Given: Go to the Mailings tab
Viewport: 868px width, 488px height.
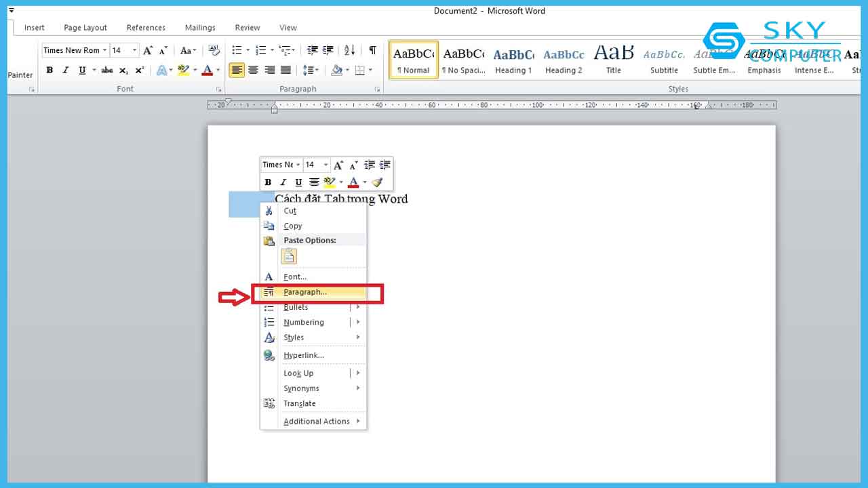Looking at the screenshot, I should pyautogui.click(x=200, y=28).
